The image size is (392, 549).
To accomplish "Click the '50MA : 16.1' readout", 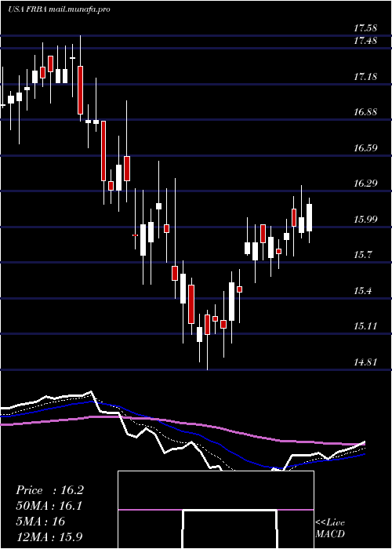I will tap(49, 506).
